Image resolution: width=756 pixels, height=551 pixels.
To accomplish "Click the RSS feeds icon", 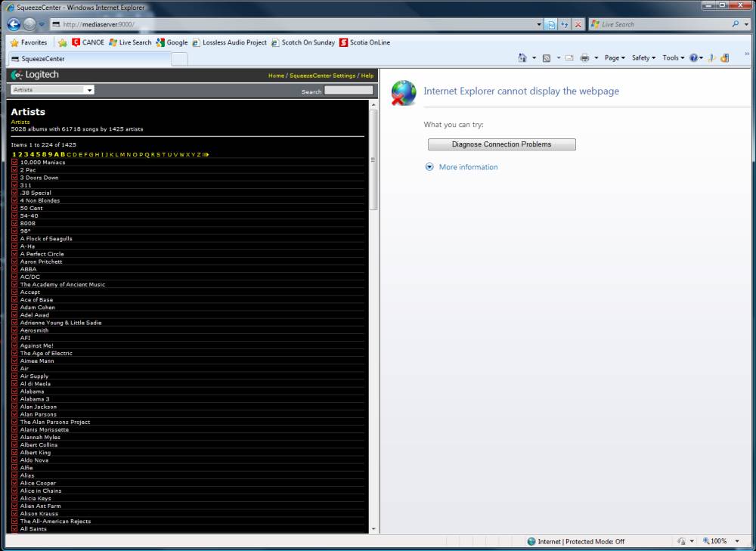I will point(547,58).
